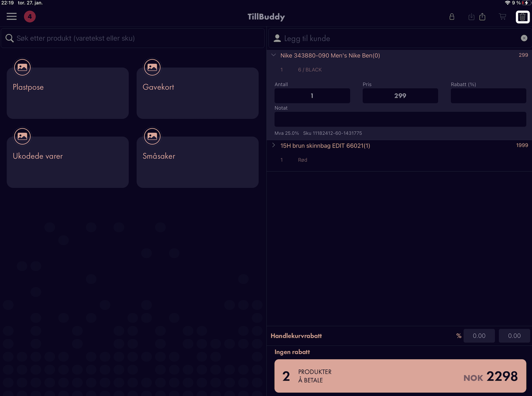Select the Gavekort category tile
532x396 pixels.
pyautogui.click(x=198, y=93)
